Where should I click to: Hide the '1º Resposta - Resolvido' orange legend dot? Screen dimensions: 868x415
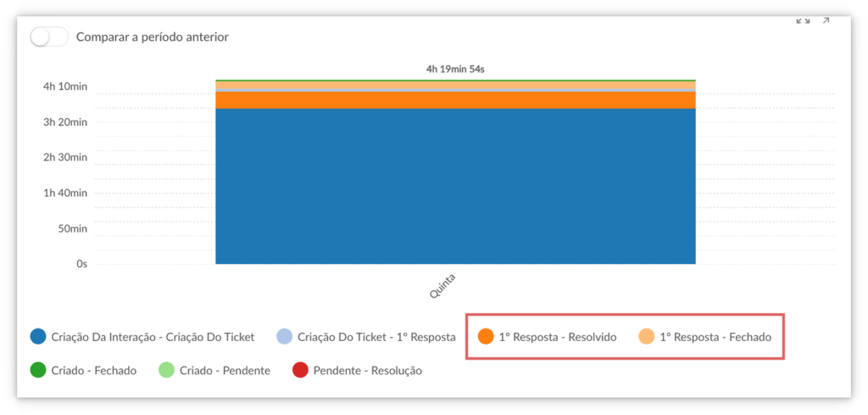486,337
